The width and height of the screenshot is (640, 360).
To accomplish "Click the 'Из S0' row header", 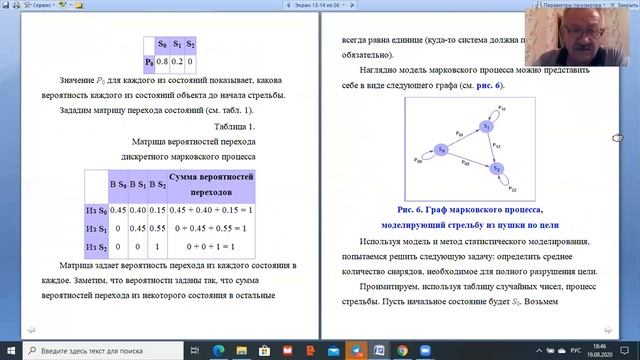I will pyautogui.click(x=96, y=211).
